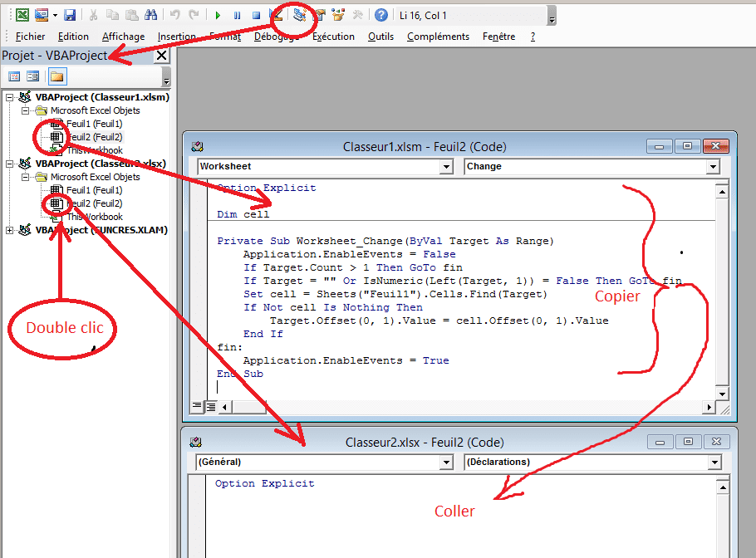This screenshot has width=756, height=558.
Task: Close the Projet - VBAProject panel
Action: pyautogui.click(x=161, y=56)
